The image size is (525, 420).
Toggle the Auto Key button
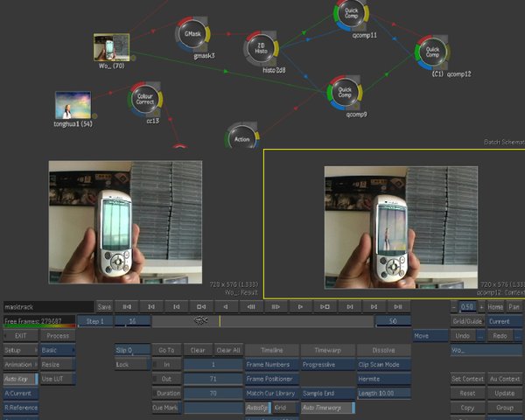coord(17,379)
